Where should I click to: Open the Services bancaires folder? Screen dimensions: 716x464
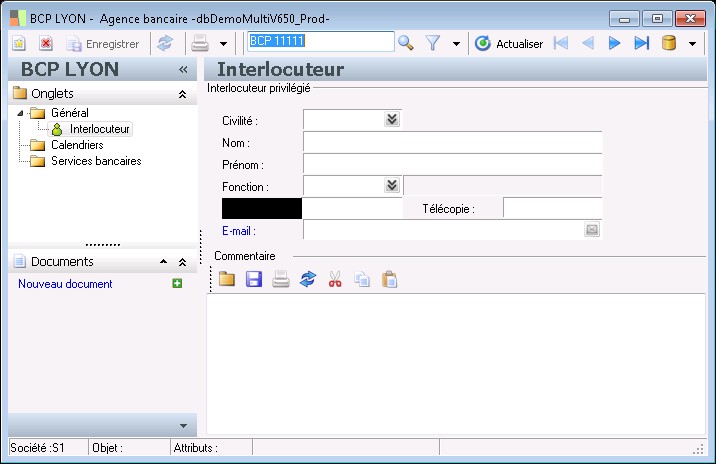86,161
